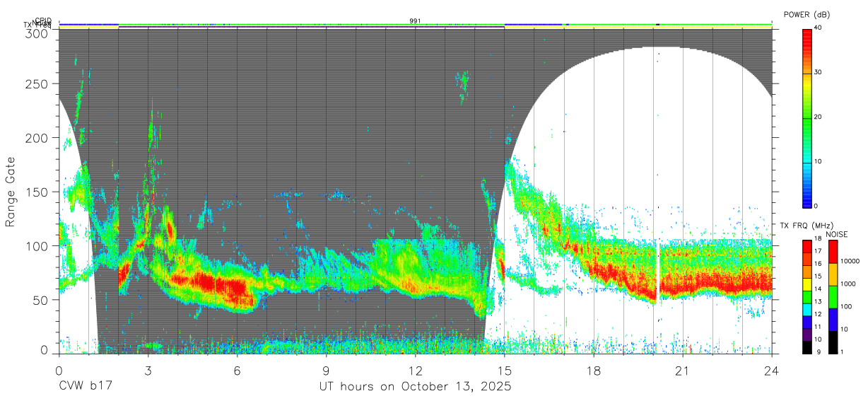
Task: Click the green 13–14 MHz TX FRQ swatch
Action: tap(807, 297)
